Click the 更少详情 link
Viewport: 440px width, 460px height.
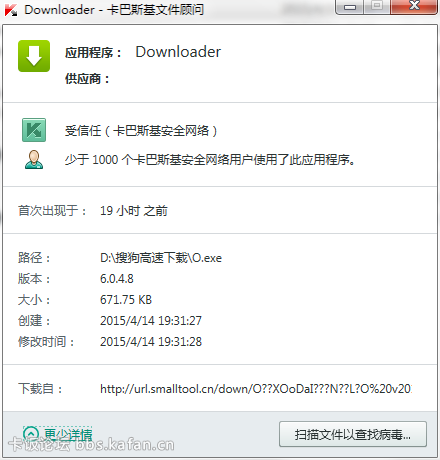click(x=68, y=434)
